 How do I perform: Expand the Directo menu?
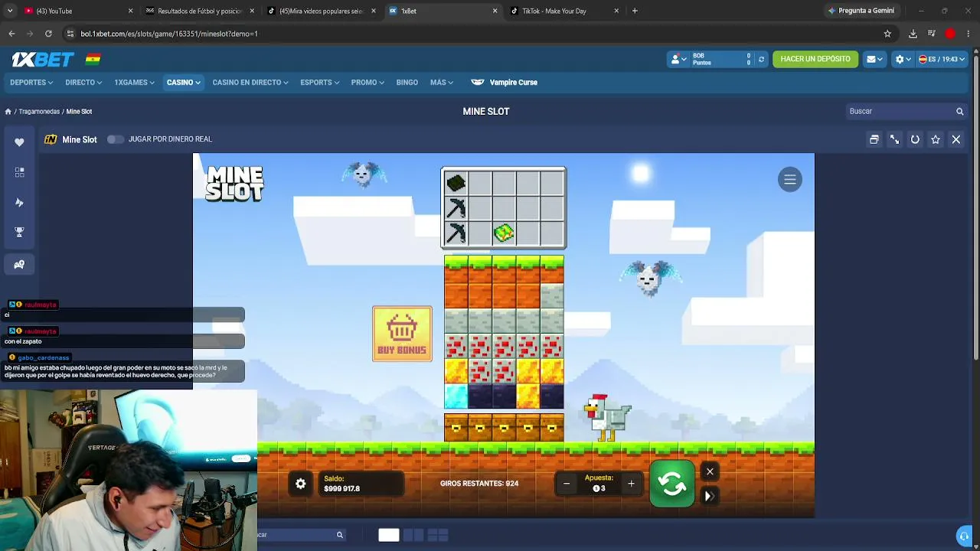[x=83, y=83]
